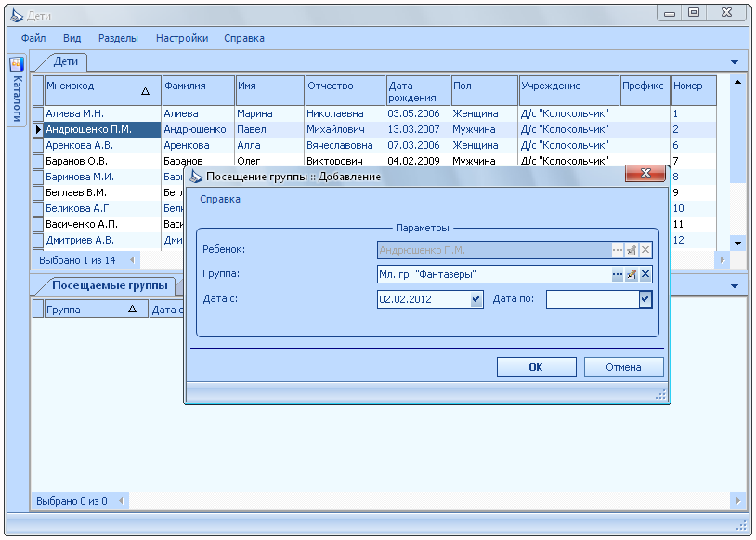
Task: Click the current row arrow beside Андрюшенко П.М.
Action: pyautogui.click(x=38, y=129)
